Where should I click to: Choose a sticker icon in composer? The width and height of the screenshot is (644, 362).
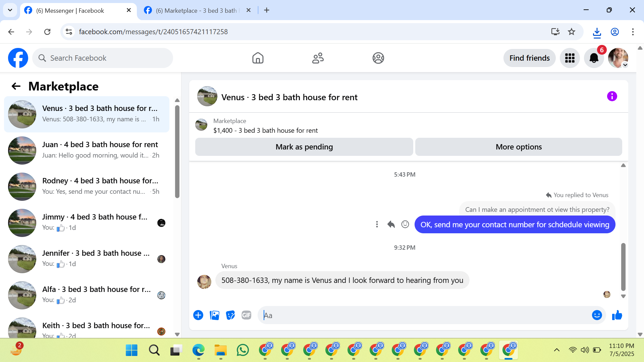[230, 315]
